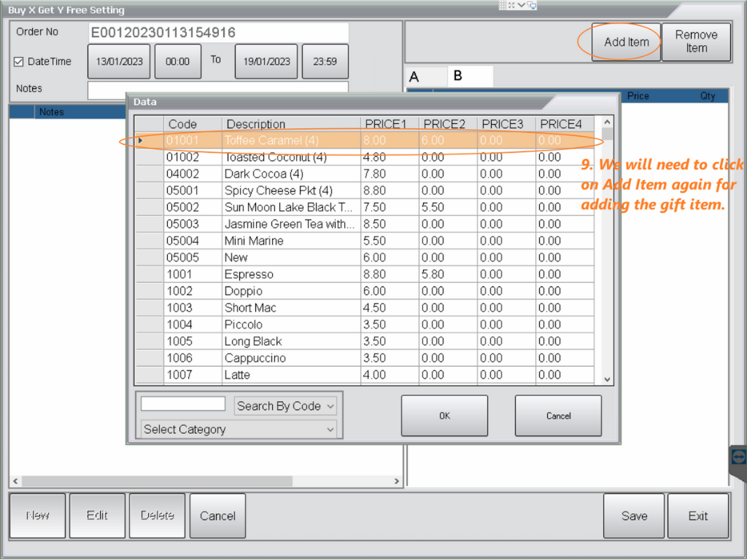Open the Search By Code dropdown

285,406
